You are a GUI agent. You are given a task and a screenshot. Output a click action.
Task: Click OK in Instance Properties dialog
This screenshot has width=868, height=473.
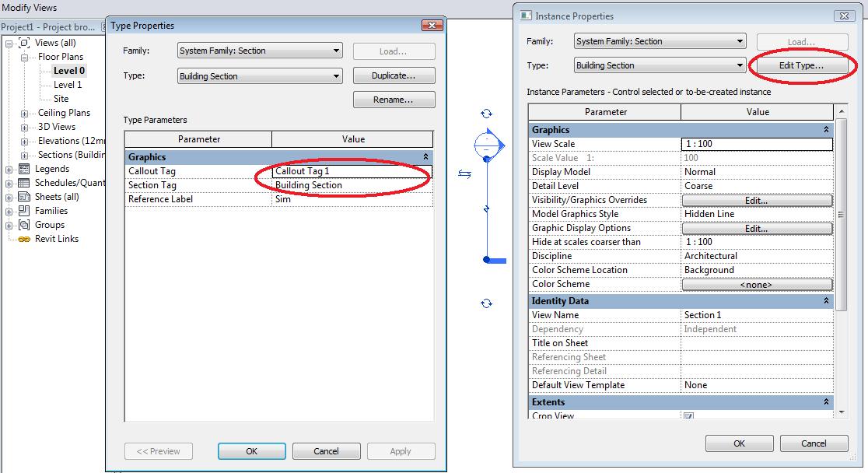point(739,443)
